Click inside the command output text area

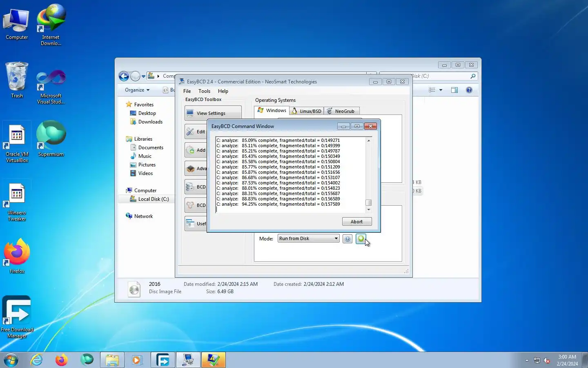click(x=291, y=175)
